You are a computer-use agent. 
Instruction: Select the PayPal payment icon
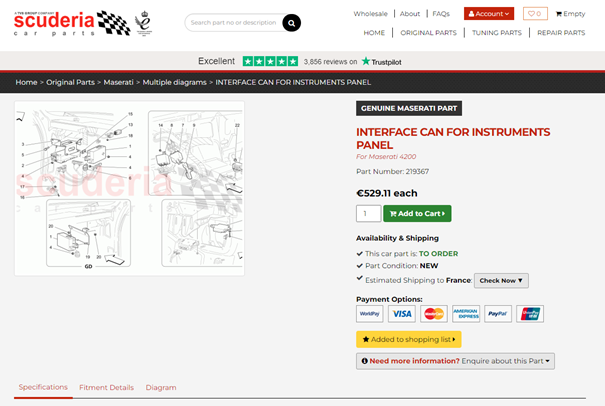coord(498,314)
